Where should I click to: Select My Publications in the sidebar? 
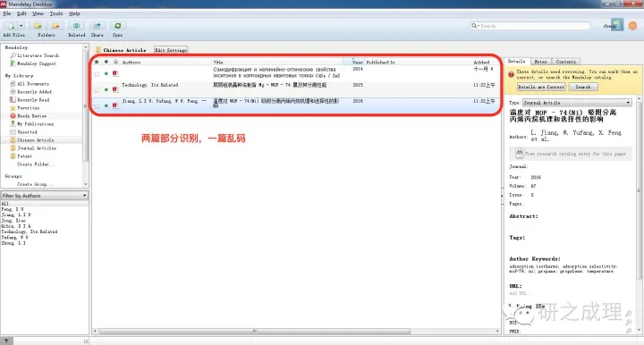pos(31,124)
